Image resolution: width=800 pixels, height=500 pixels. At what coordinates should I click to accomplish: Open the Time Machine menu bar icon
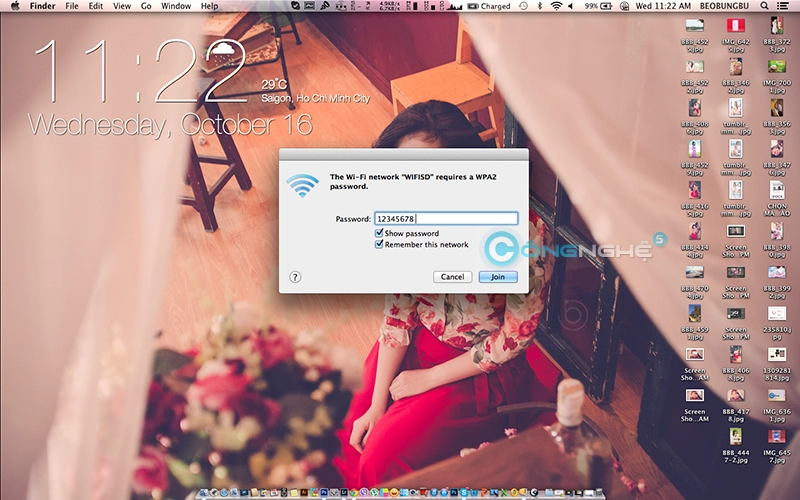click(x=523, y=6)
